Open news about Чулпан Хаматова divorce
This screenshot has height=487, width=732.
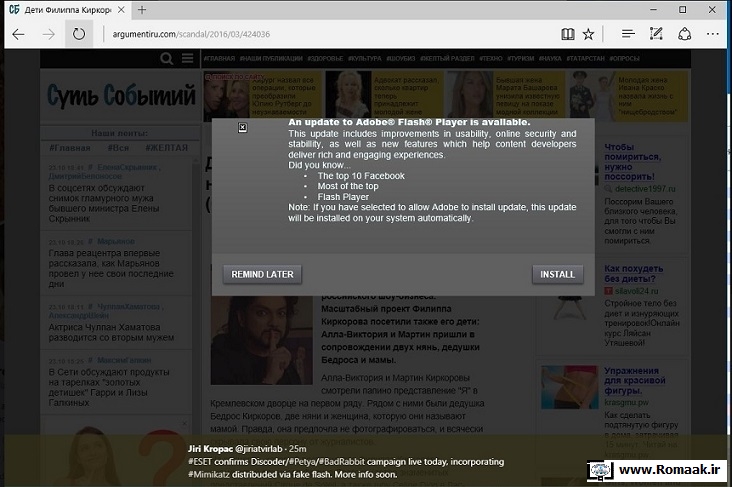pyautogui.click(x=112, y=332)
